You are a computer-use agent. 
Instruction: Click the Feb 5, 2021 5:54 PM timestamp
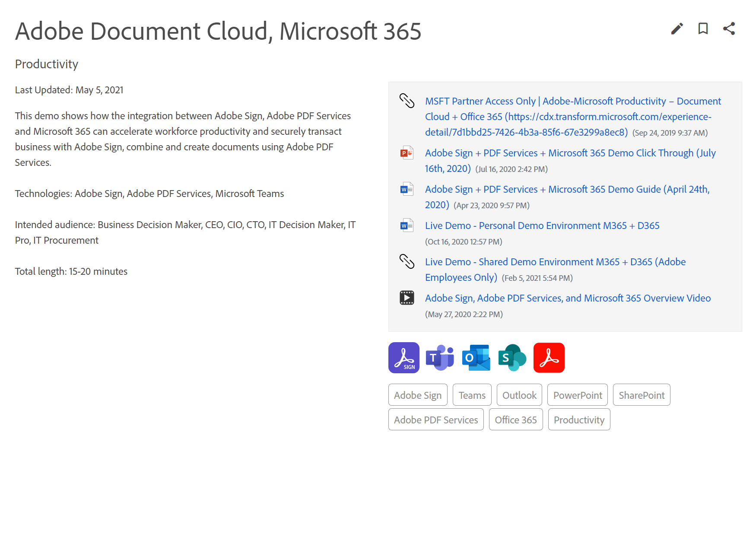click(537, 278)
